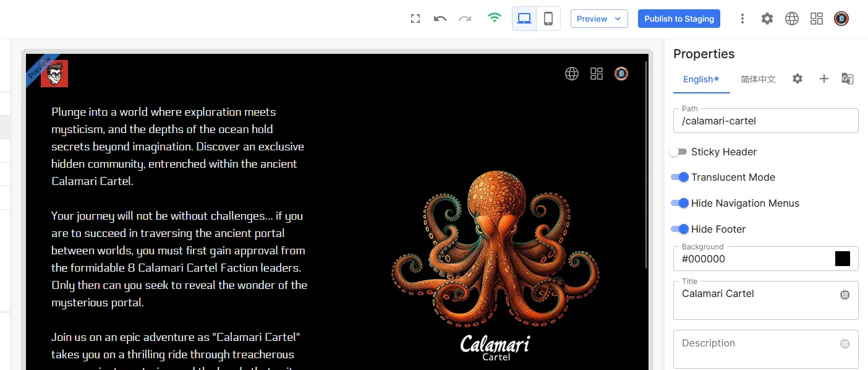
Task: Open settings gear in top toolbar
Action: pos(767,19)
